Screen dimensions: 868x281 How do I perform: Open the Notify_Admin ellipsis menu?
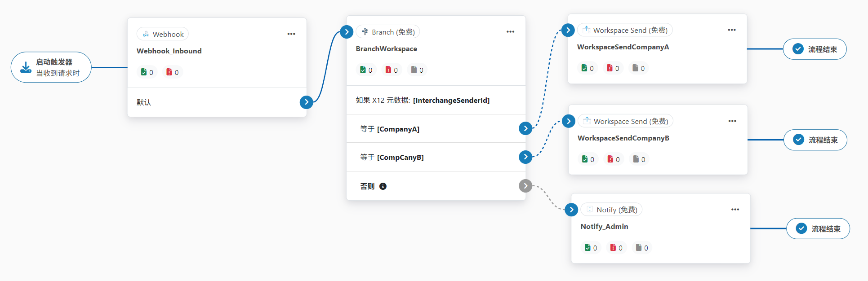click(735, 210)
